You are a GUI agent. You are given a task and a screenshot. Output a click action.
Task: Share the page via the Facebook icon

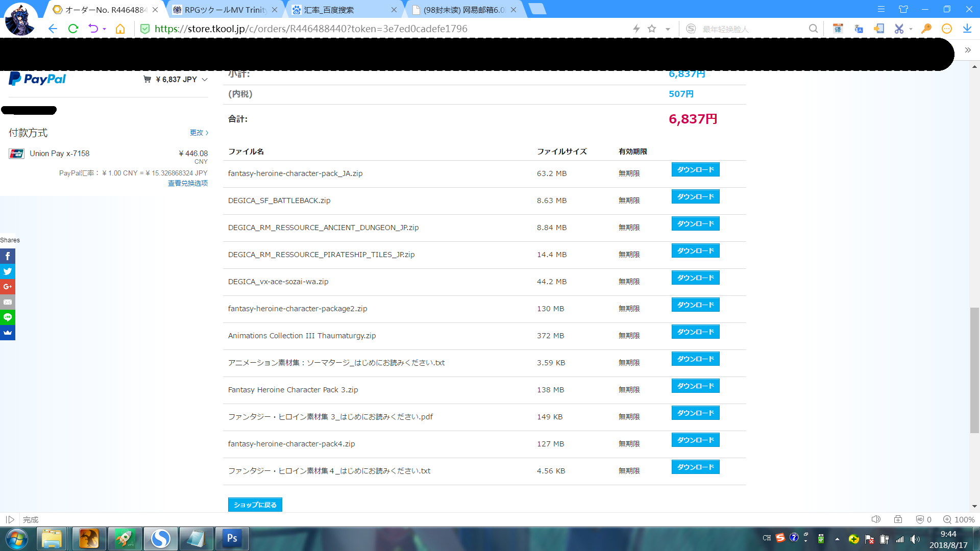(8, 256)
